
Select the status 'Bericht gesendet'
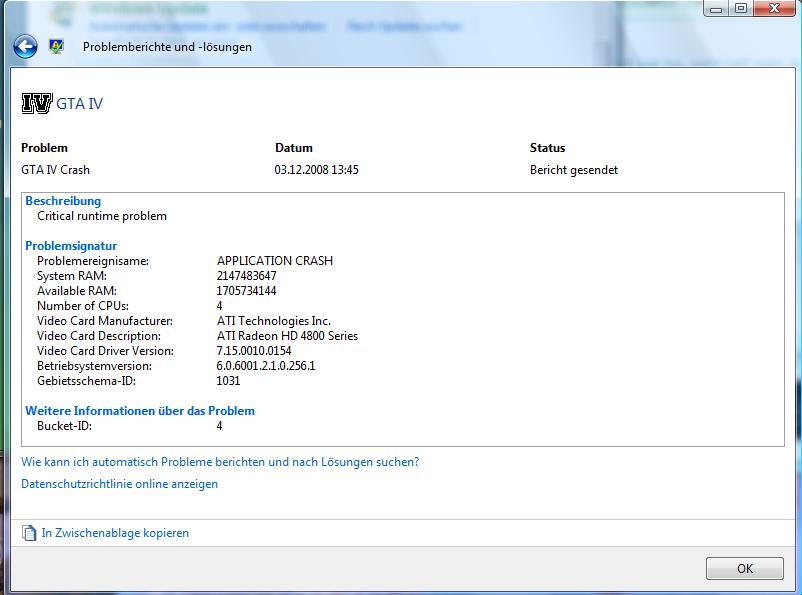[574, 170]
